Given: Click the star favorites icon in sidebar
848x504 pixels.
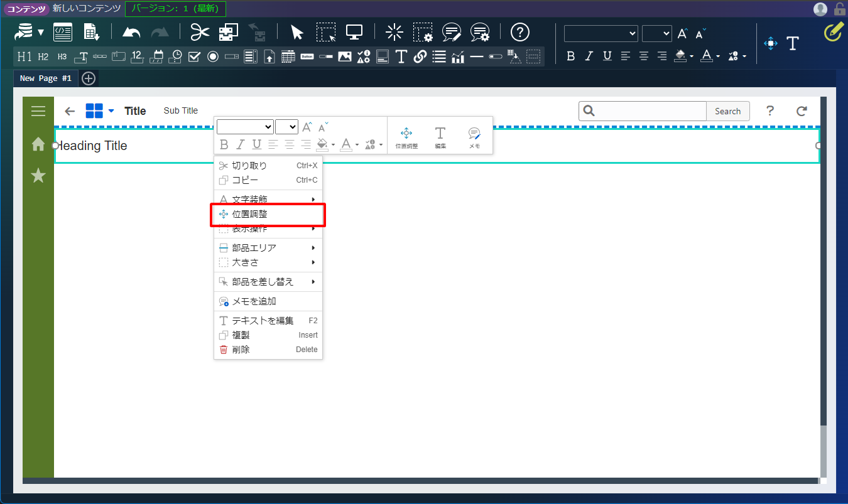Looking at the screenshot, I should pyautogui.click(x=38, y=176).
